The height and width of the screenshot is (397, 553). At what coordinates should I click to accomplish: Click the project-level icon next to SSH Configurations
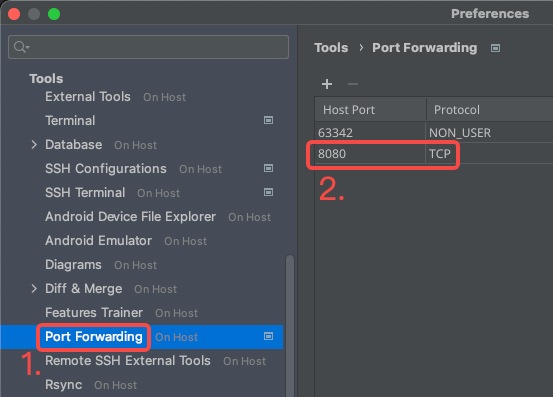268,168
